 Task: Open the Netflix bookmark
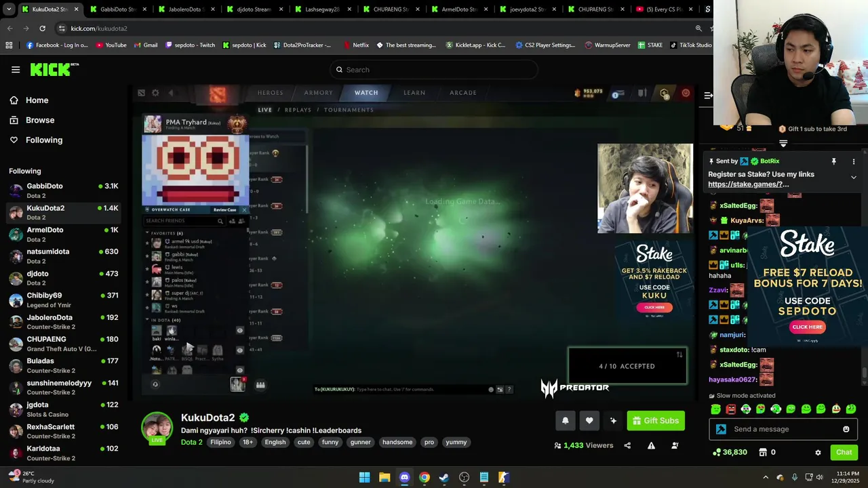point(355,45)
